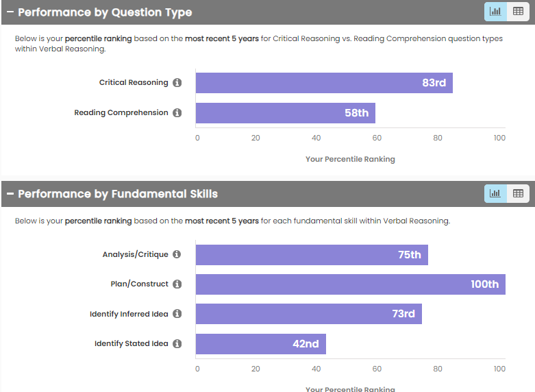Select table view for Fundamental Skills
The height and width of the screenshot is (392, 535).
[x=518, y=194]
